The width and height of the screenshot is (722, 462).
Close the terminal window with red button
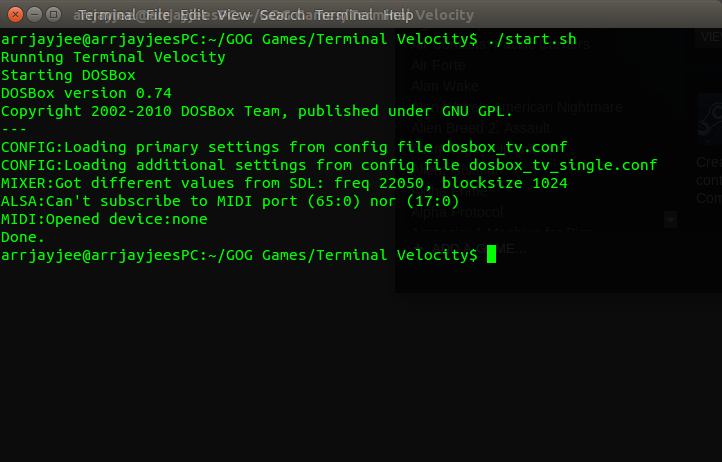15,15
